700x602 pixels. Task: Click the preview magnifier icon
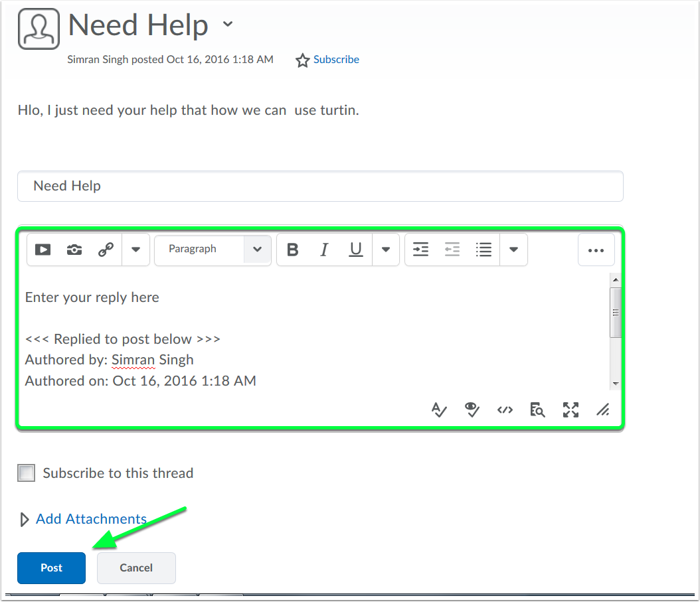[x=537, y=410]
